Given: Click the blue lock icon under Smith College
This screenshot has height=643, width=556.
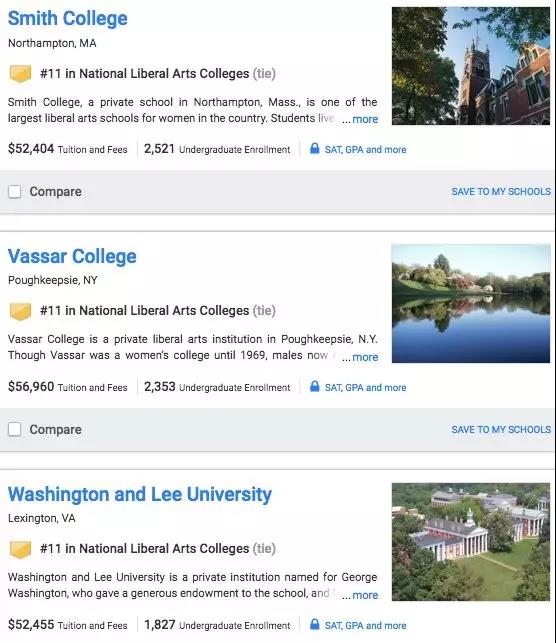Looking at the screenshot, I should tap(314, 148).
